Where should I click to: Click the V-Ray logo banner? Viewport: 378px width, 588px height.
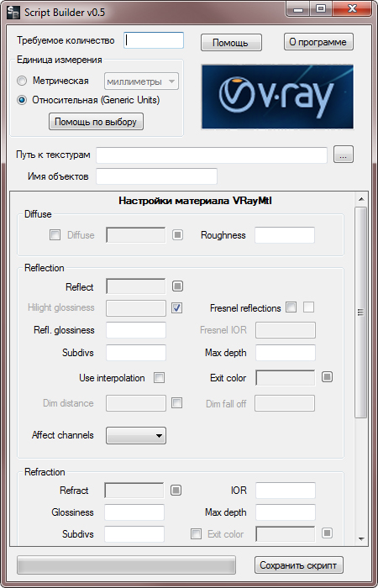coord(277,97)
